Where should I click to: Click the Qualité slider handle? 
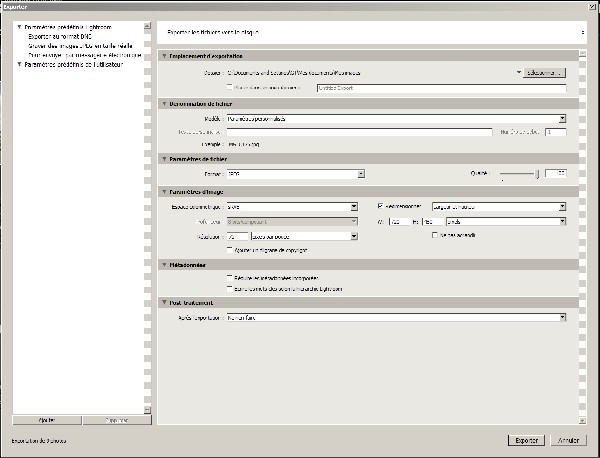pos(537,174)
